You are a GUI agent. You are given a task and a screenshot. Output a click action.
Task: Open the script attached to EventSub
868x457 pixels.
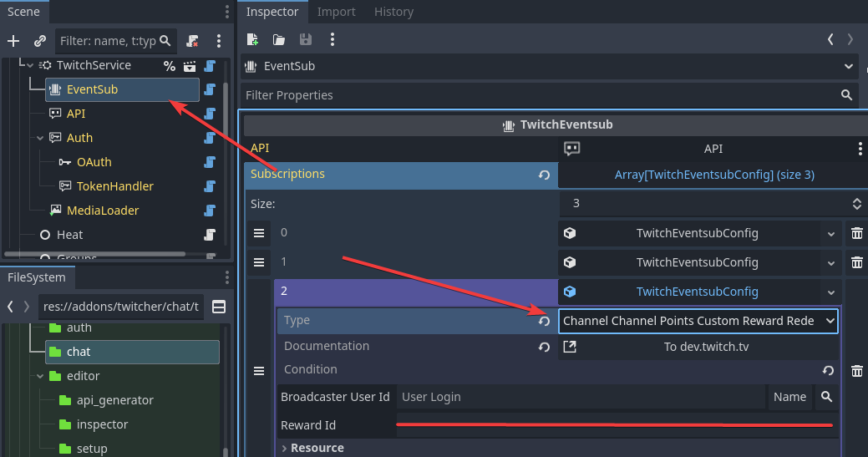(211, 89)
